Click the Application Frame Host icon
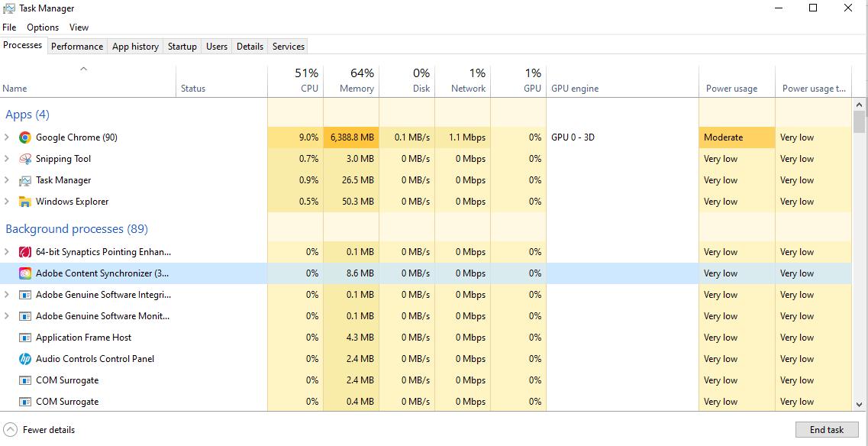The width and height of the screenshot is (868, 446). click(24, 338)
